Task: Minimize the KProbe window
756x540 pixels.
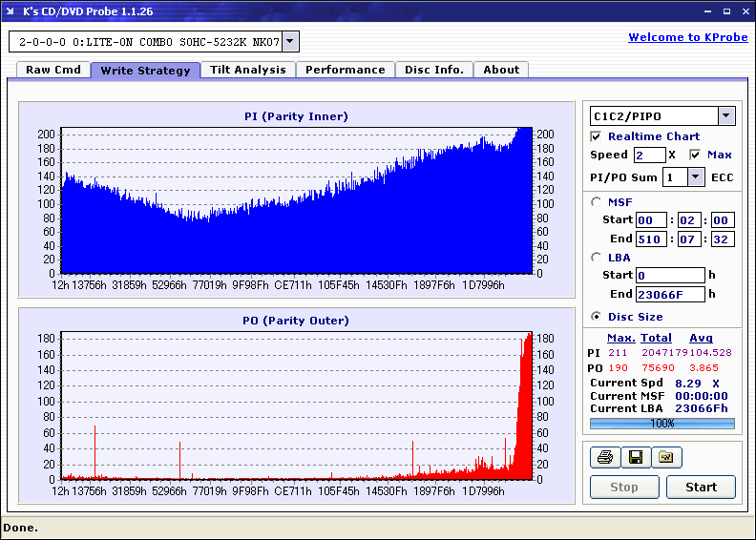Action: [707, 11]
